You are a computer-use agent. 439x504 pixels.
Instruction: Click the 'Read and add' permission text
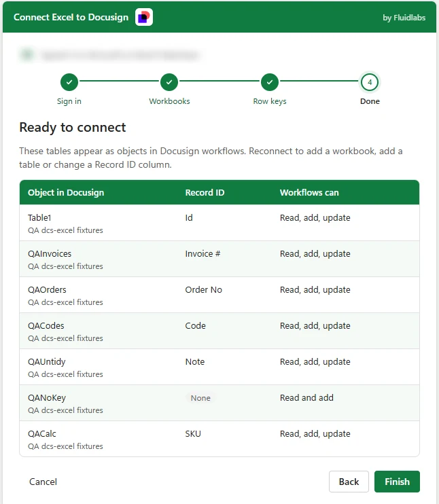click(306, 397)
